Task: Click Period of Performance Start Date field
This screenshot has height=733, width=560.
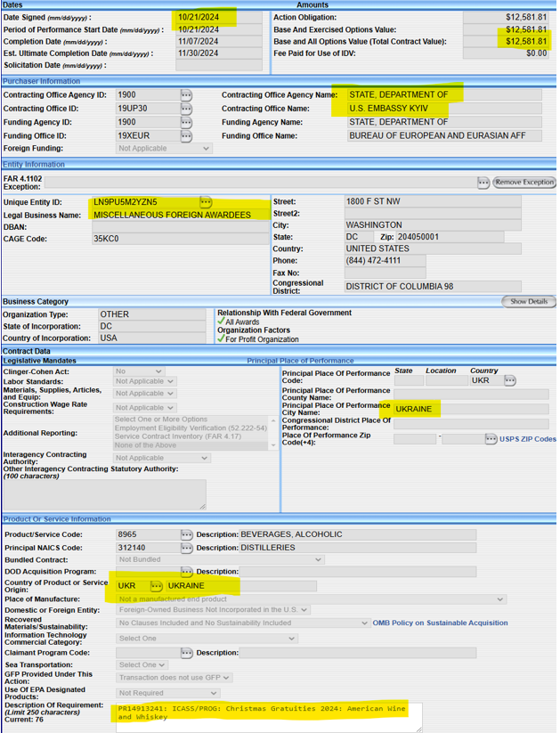Action: [x=219, y=29]
